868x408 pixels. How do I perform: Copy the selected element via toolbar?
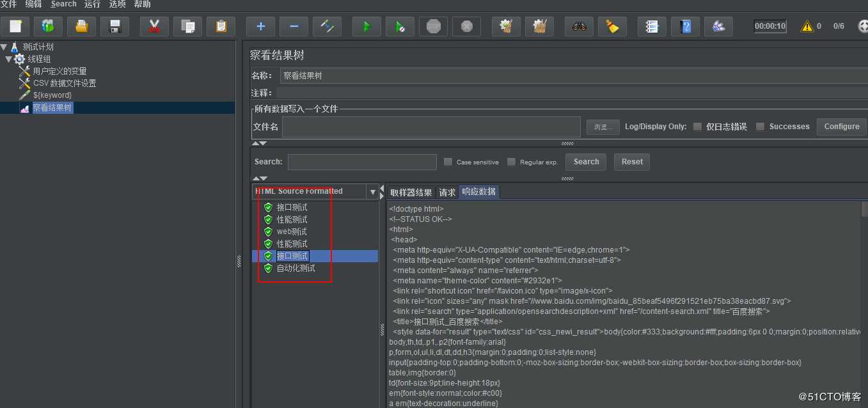tap(187, 26)
